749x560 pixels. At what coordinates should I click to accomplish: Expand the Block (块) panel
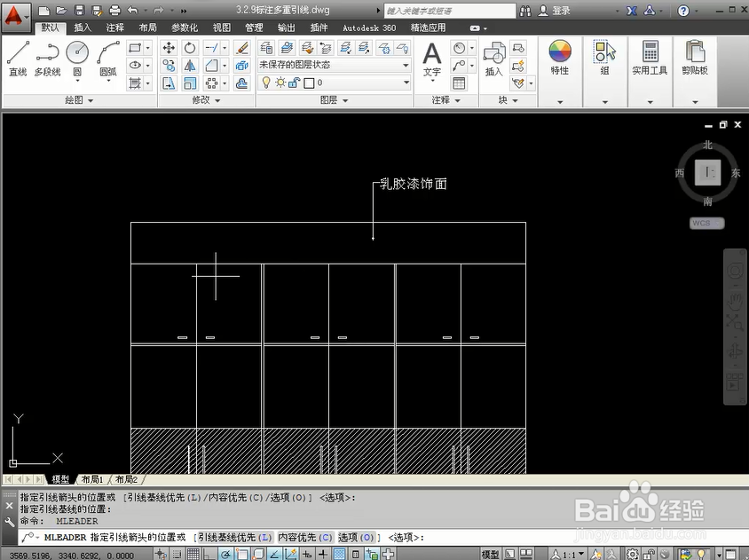[x=508, y=100]
